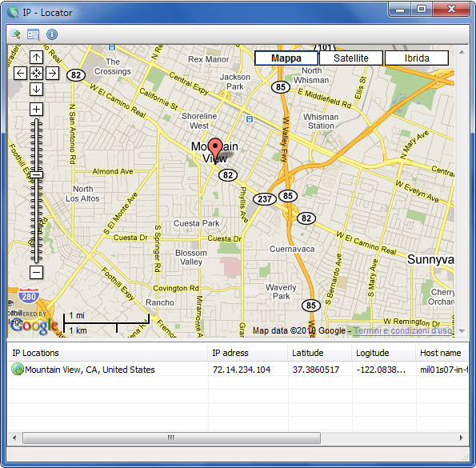Zoom out with the map minus button

point(37,272)
